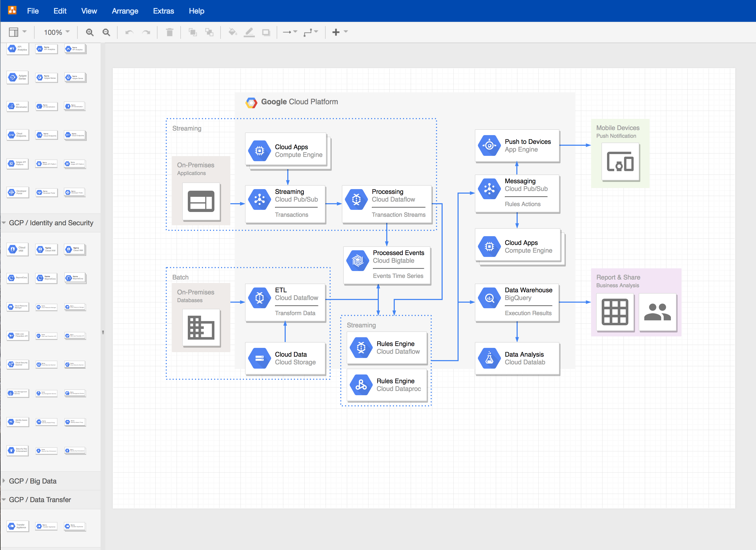Select the API Analytics shape in sidebar
The height and width of the screenshot is (550, 756).
click(x=18, y=49)
